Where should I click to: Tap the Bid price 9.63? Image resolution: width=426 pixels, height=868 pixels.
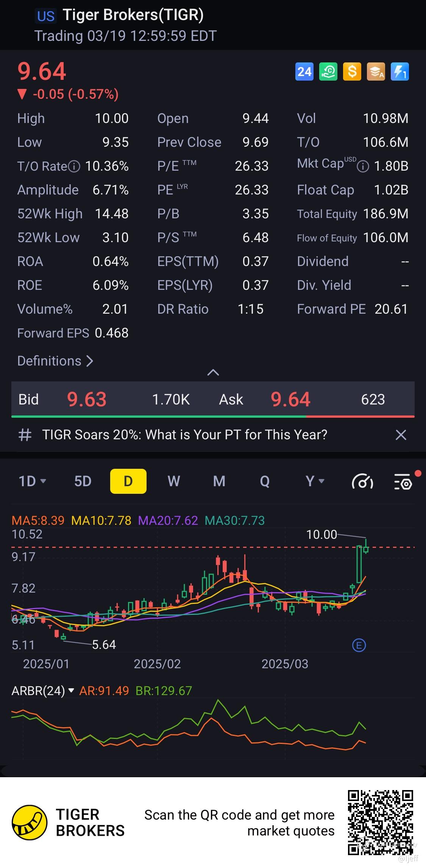(x=87, y=400)
